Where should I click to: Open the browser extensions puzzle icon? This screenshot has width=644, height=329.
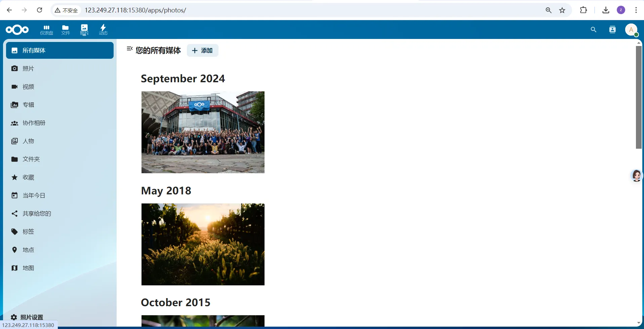[583, 10]
